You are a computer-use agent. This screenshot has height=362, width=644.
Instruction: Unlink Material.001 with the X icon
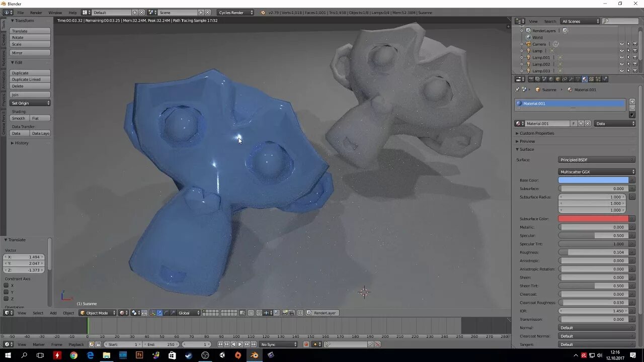pos(588,124)
